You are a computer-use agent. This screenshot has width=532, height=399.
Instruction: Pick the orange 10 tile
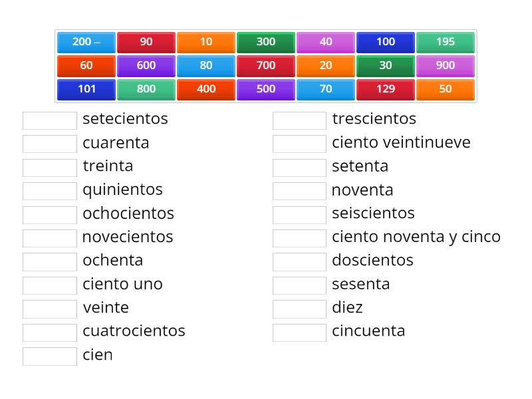(205, 42)
